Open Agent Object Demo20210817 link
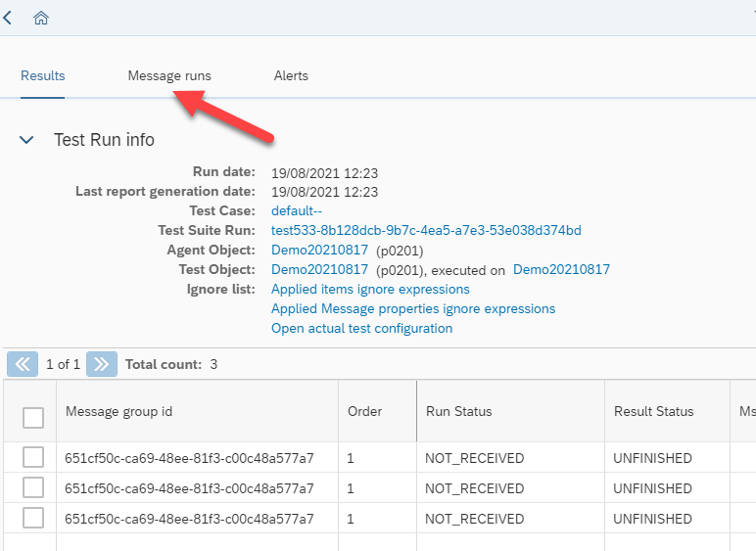This screenshot has width=756, height=551. (319, 250)
